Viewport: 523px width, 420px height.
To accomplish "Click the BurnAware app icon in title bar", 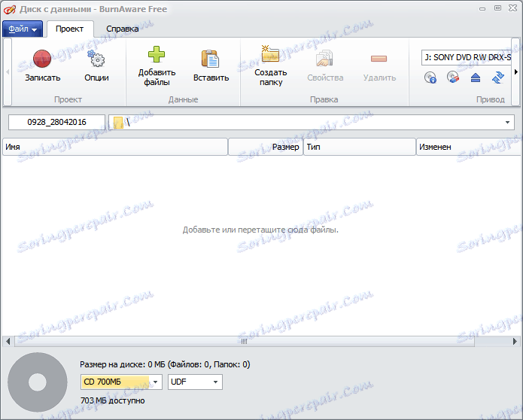I will pyautogui.click(x=9, y=9).
